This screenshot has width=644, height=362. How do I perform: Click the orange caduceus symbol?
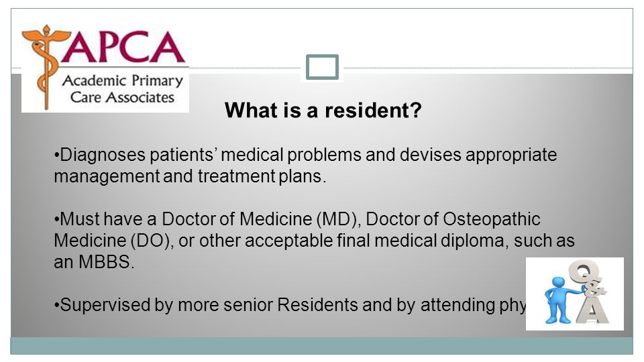44,66
